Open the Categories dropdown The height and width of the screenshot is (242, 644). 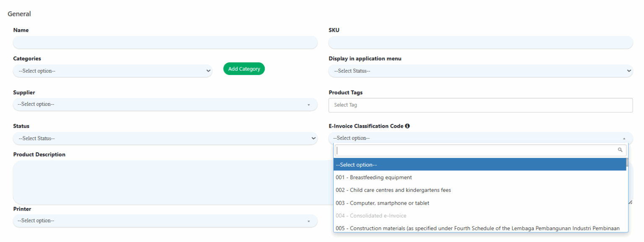[x=112, y=71]
